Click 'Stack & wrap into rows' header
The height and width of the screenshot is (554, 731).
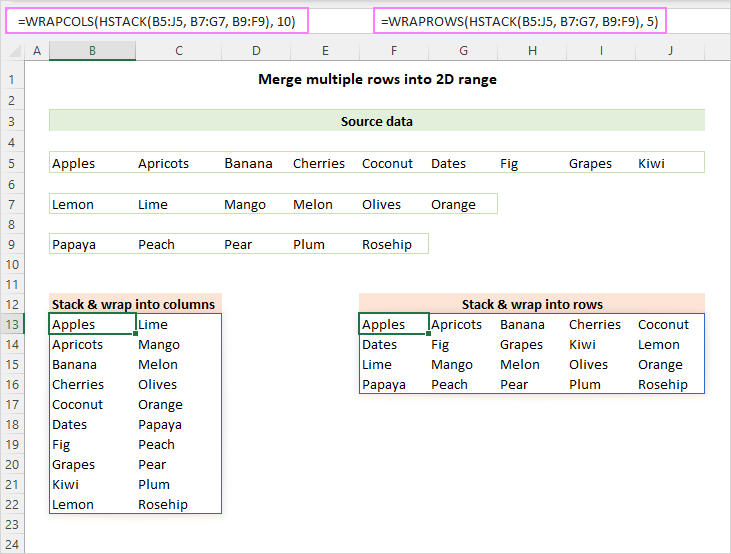click(532, 304)
